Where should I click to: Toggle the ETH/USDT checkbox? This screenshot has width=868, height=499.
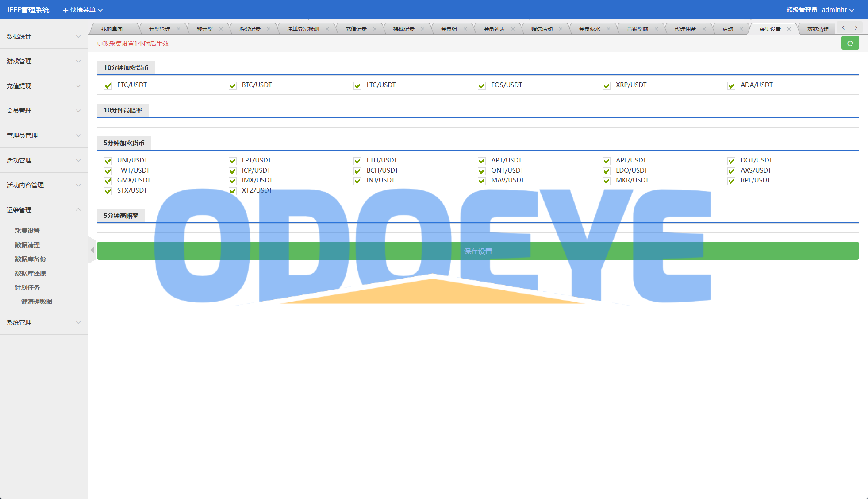point(357,161)
